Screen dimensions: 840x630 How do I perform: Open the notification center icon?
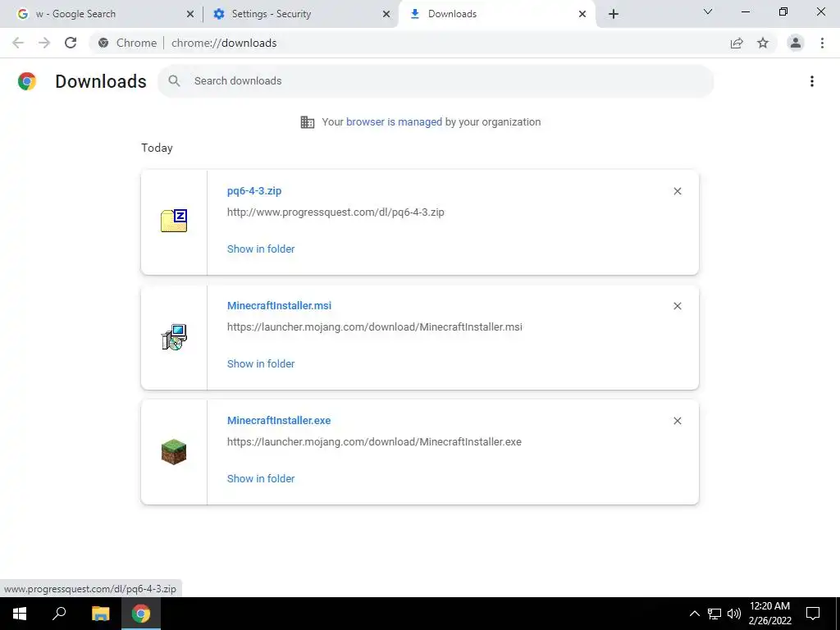813,614
